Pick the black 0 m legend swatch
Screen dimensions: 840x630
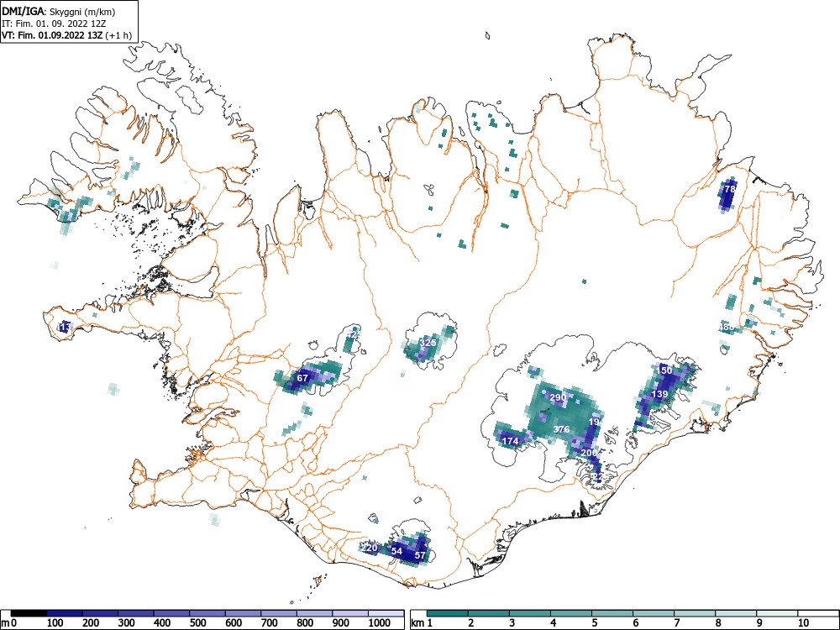tap(29, 612)
